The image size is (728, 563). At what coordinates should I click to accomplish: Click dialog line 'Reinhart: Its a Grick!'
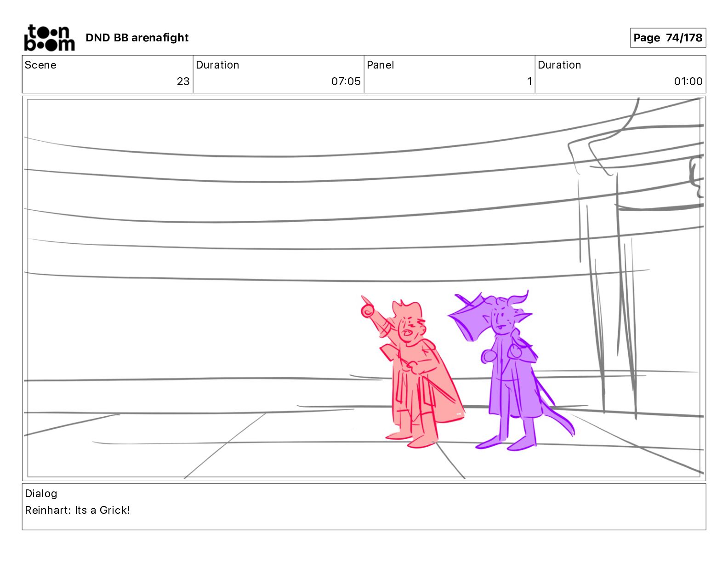(77, 510)
